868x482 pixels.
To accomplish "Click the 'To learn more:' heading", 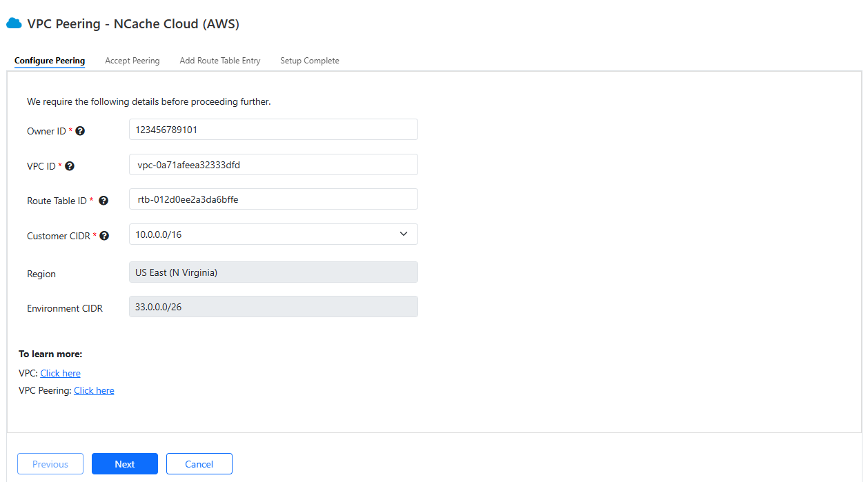I will tap(50, 354).
